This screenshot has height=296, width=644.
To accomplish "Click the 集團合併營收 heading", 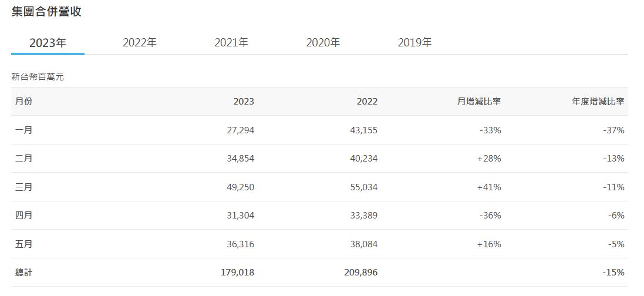I will [x=46, y=12].
